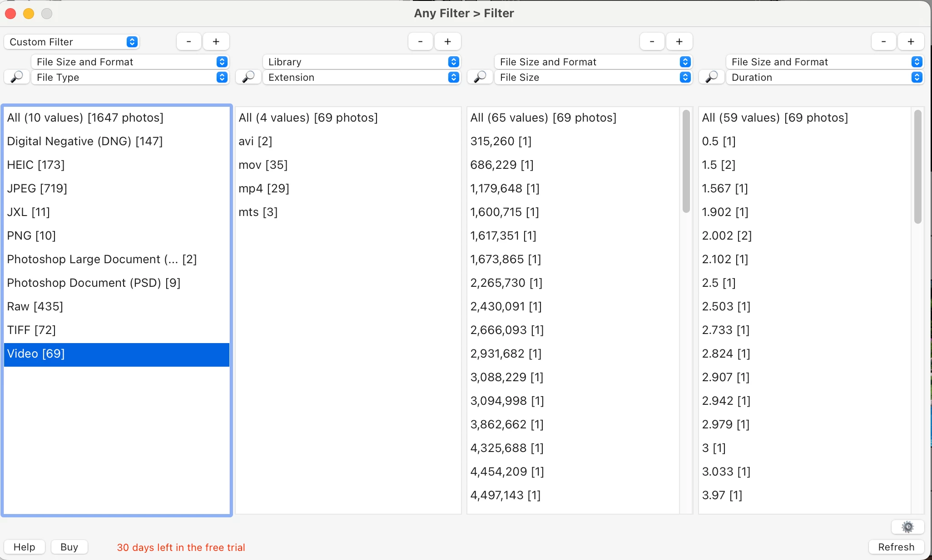Viewport: 932px width, 560px height.
Task: Select duration 3.97 [1]
Action: pyautogui.click(x=805, y=496)
